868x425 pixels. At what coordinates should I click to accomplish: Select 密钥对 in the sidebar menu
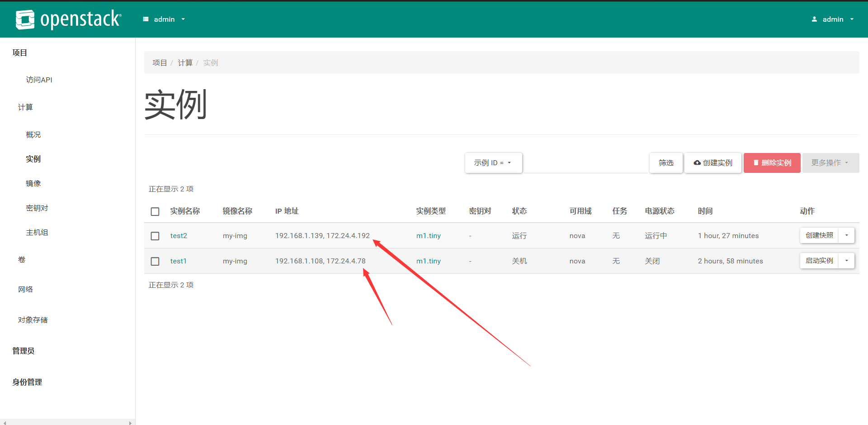pyautogui.click(x=37, y=208)
